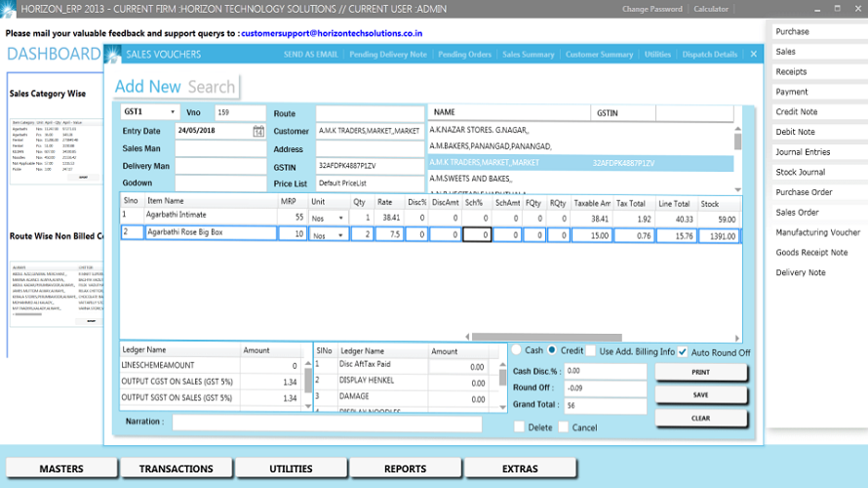Open Sales Summary from top menu
Viewport: 868px width, 488px height.
[x=528, y=55]
